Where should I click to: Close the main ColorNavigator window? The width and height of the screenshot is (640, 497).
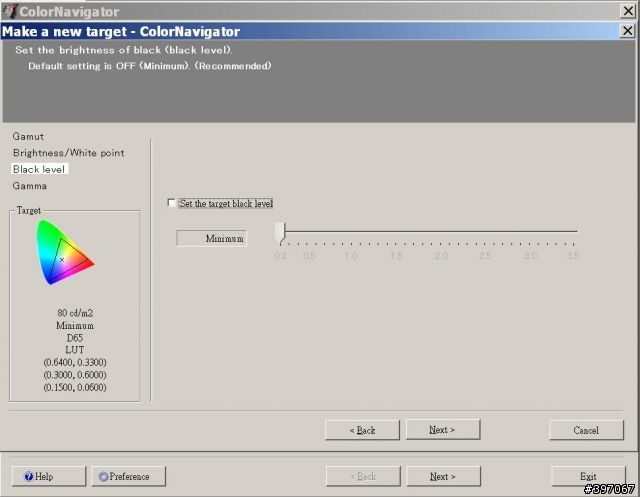627,11
